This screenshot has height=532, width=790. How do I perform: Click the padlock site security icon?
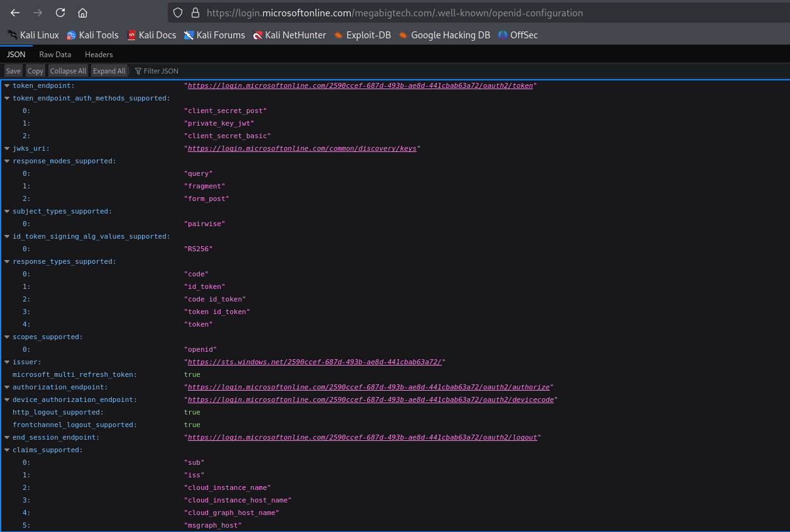[x=195, y=13]
